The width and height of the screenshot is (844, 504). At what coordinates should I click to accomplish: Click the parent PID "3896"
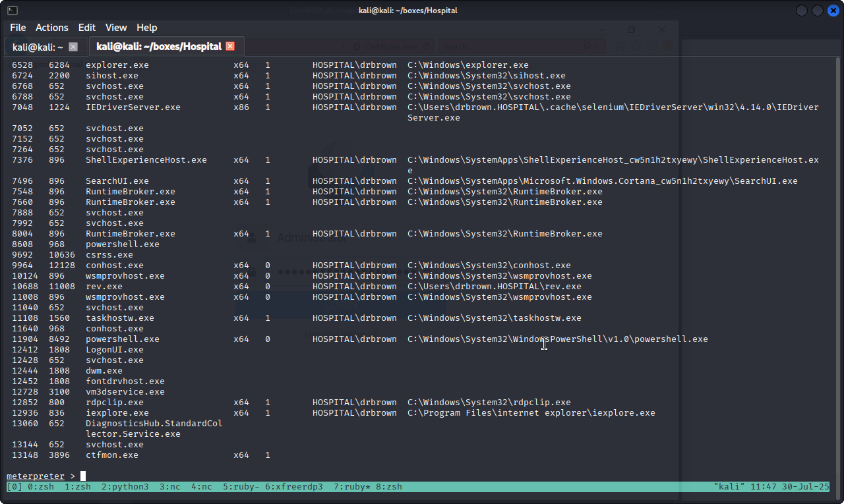[x=59, y=455]
